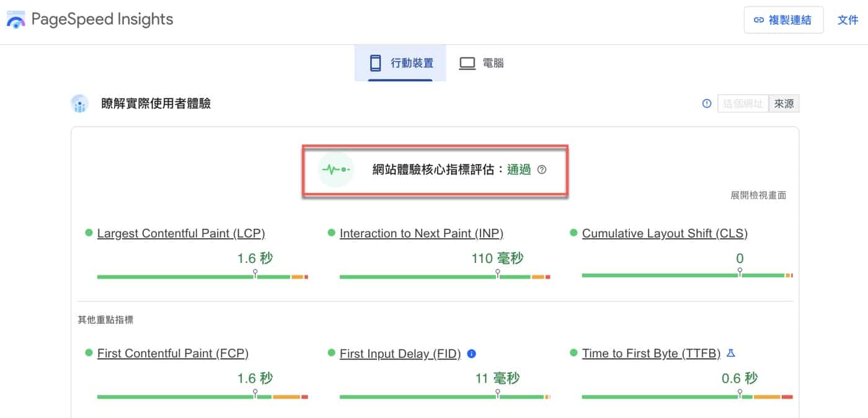868x418 pixels.
Task: Open the 文件 documentation link
Action: click(x=848, y=20)
